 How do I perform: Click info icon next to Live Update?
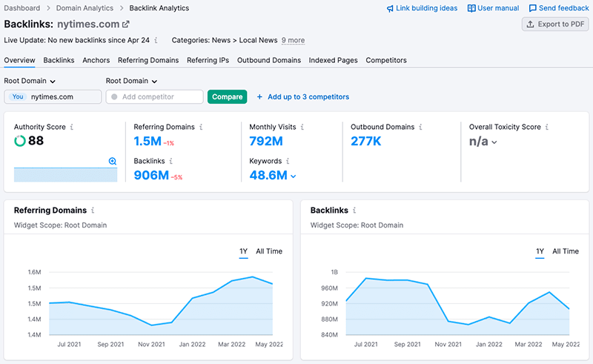[156, 40]
